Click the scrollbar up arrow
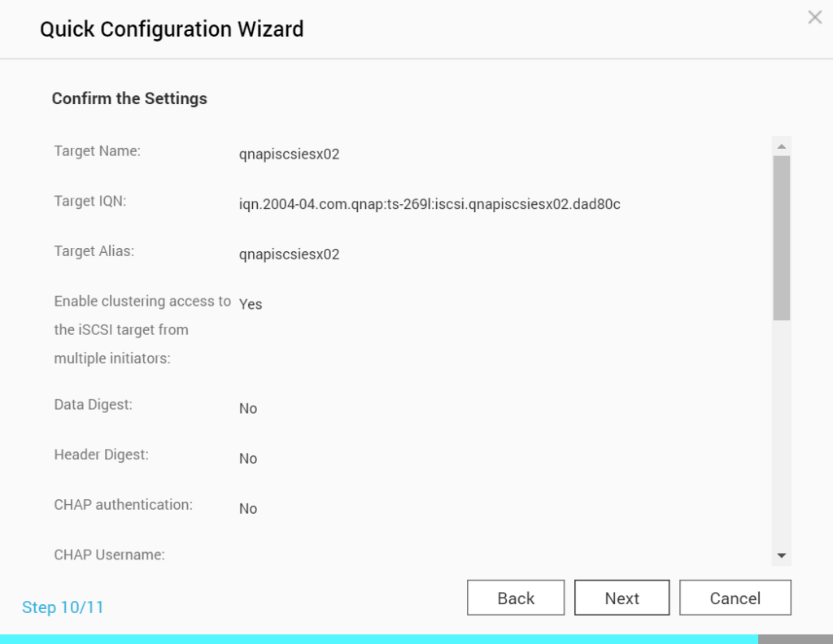This screenshot has width=833, height=644. (x=781, y=146)
